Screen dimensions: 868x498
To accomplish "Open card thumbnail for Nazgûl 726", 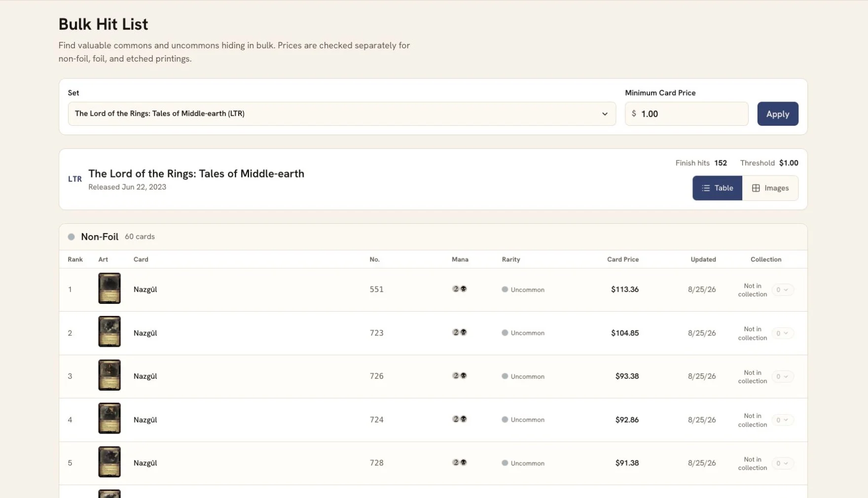I will click(109, 375).
